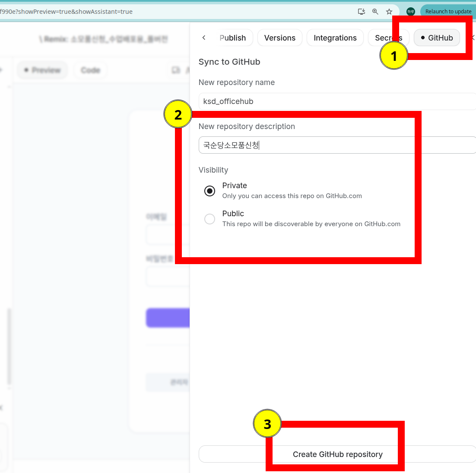This screenshot has width=476, height=473.
Task: Click the Visibility label
Action: point(213,170)
